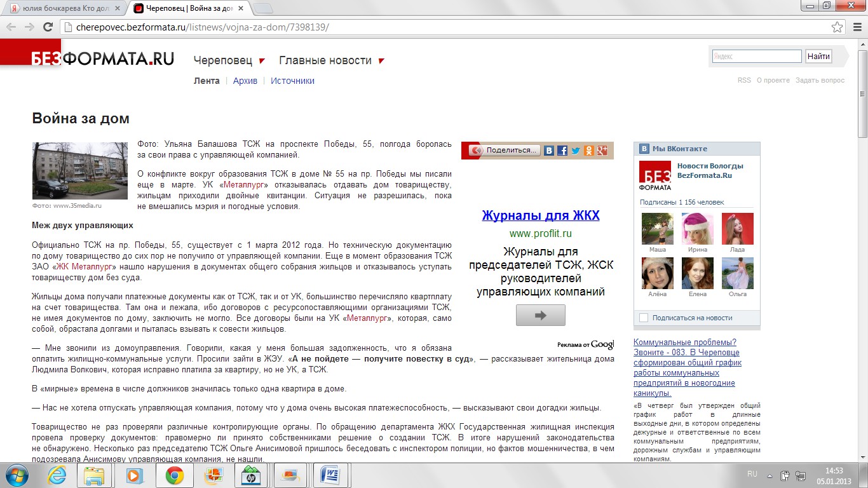
Task: Open BezFormata red group avatar in VK widget
Action: (655, 176)
